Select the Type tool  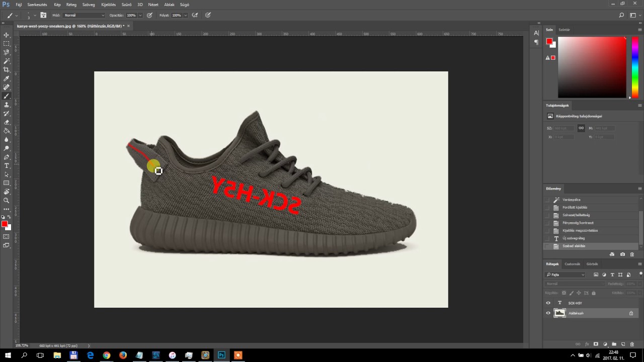click(7, 165)
